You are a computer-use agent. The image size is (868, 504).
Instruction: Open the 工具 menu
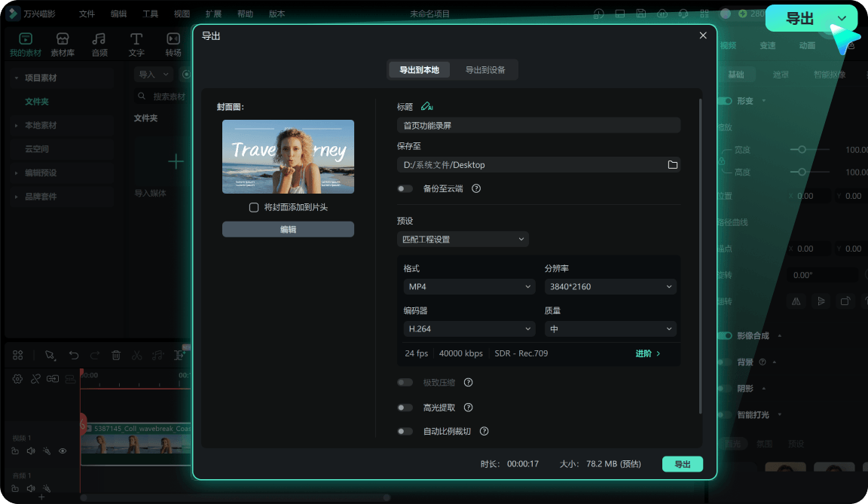click(x=150, y=14)
